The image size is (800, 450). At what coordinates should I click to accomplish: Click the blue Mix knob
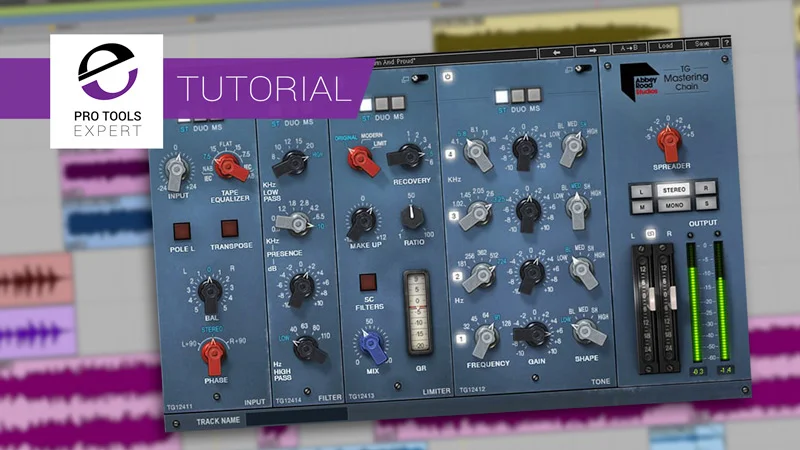click(371, 344)
